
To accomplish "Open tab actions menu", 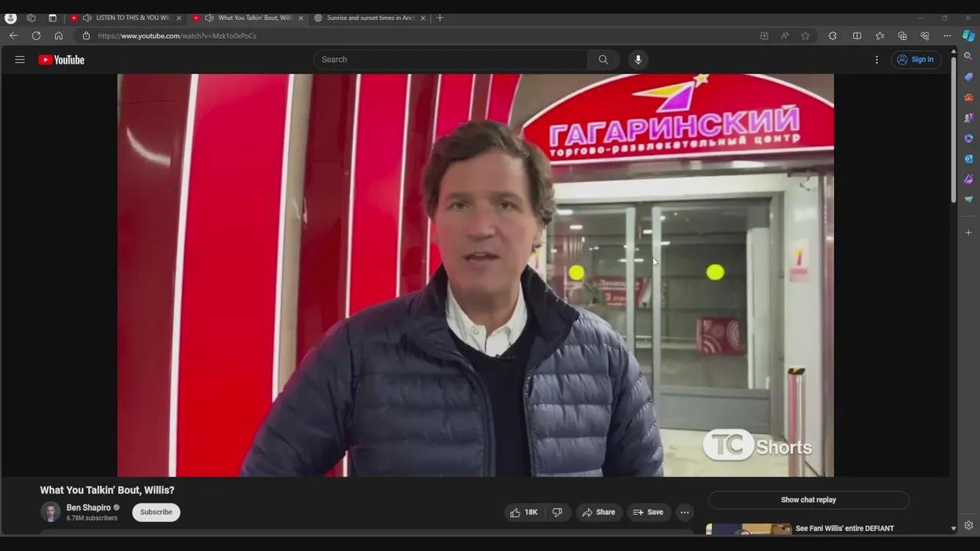I will click(52, 18).
